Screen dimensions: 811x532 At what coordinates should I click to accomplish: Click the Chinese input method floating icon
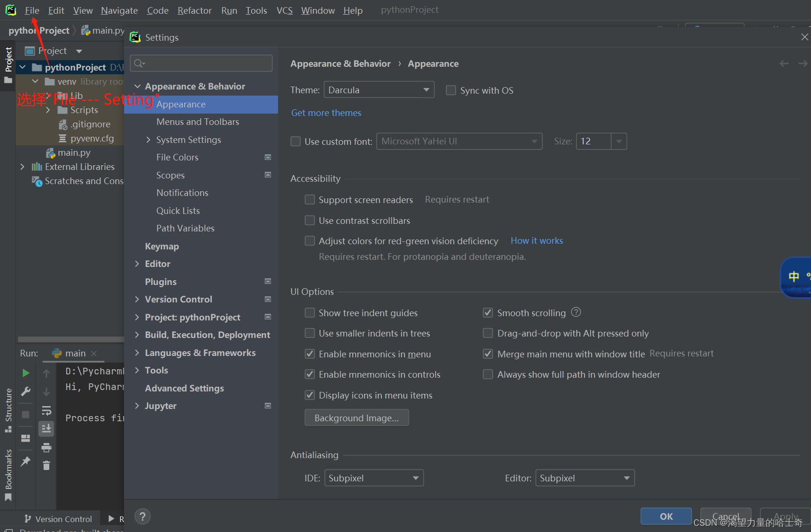[x=796, y=277]
